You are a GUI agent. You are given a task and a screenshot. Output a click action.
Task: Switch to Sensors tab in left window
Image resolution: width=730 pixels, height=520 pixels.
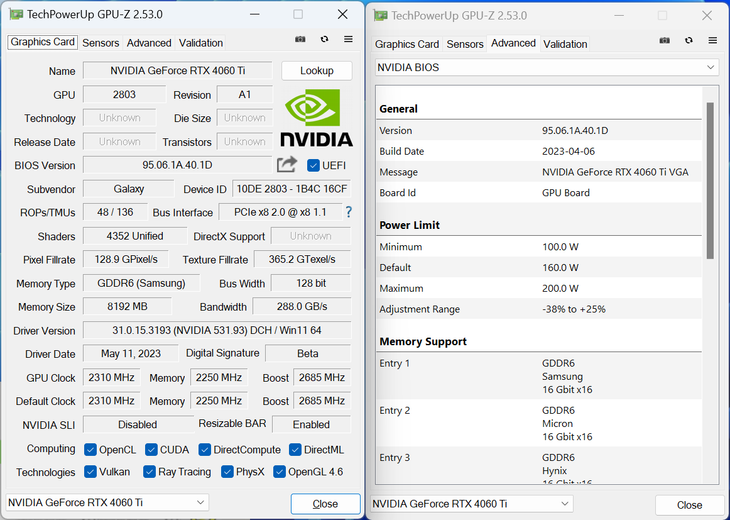click(101, 43)
